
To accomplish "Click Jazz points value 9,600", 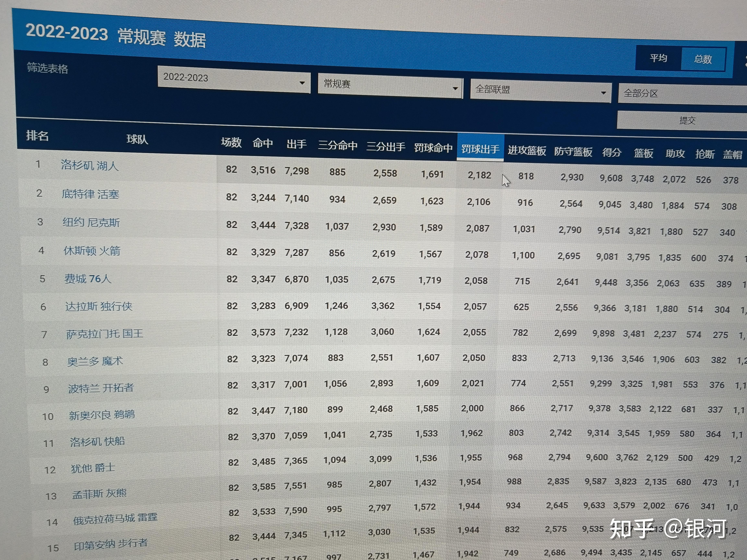I will click(597, 457).
